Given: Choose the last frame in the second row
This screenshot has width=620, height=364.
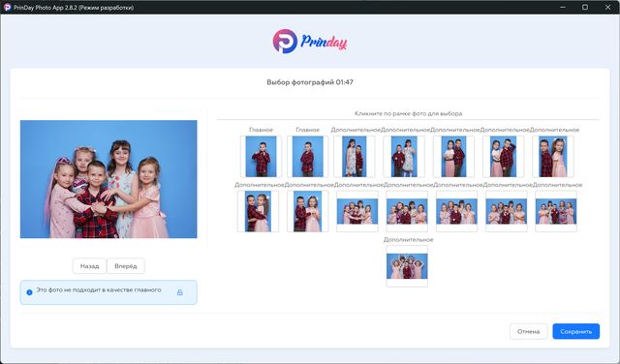Looking at the screenshot, I should tap(556, 211).
